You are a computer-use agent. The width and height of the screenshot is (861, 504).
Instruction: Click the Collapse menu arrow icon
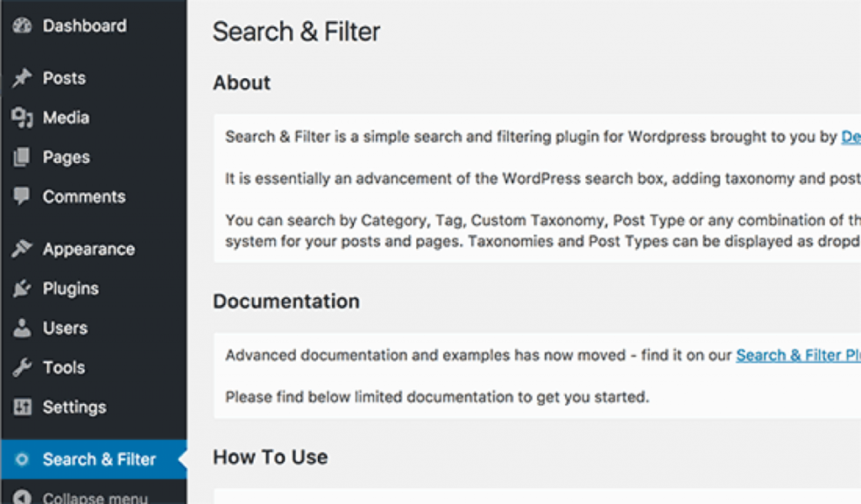click(x=23, y=497)
